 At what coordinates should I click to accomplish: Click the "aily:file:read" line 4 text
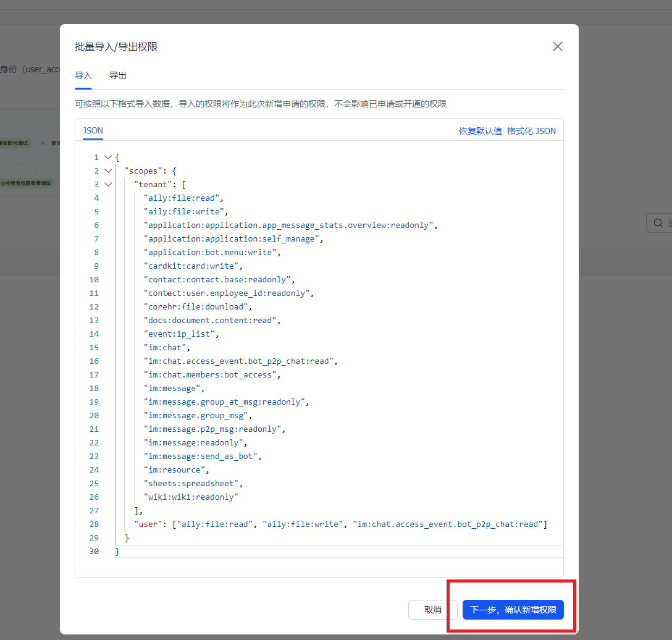[x=183, y=198]
